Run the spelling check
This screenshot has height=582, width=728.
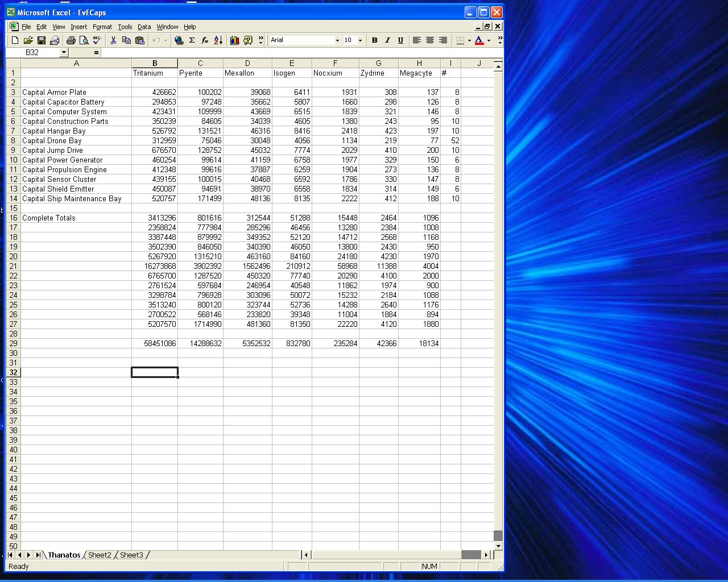[x=97, y=40]
